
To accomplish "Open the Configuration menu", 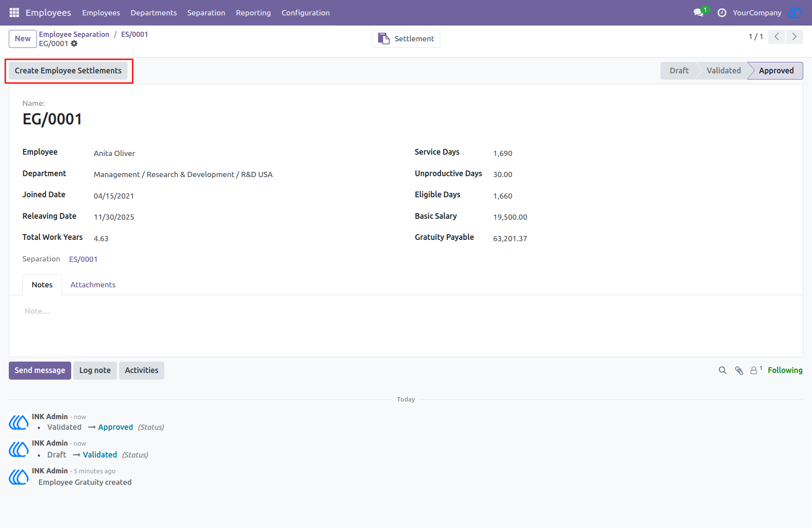I will click(x=306, y=13).
